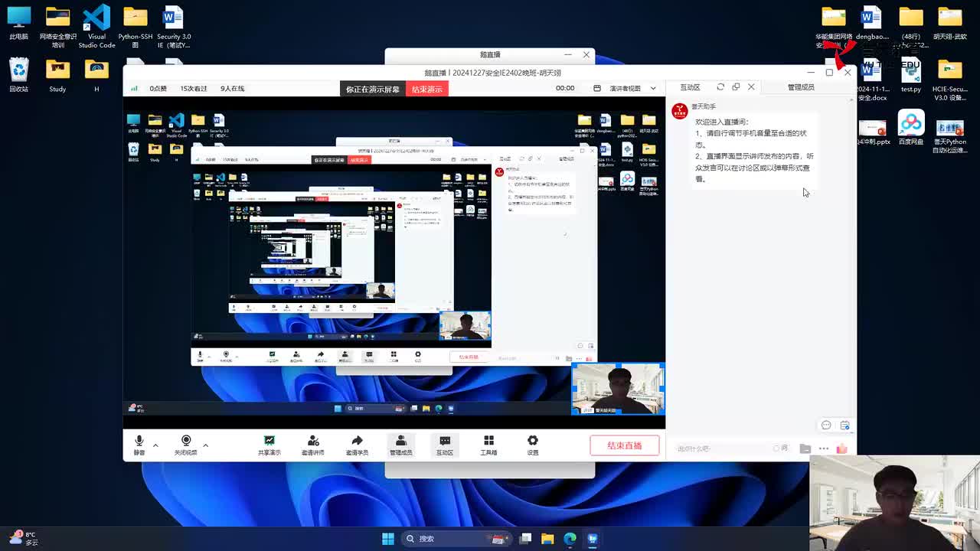This screenshot has width=980, height=551.
Task: Switch to the 管理成员 tab
Action: [801, 87]
